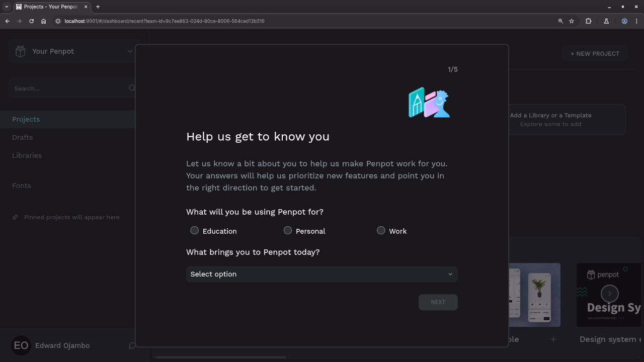The image size is (644, 362).
Task: Select the Education radio button
Action: pyautogui.click(x=194, y=230)
